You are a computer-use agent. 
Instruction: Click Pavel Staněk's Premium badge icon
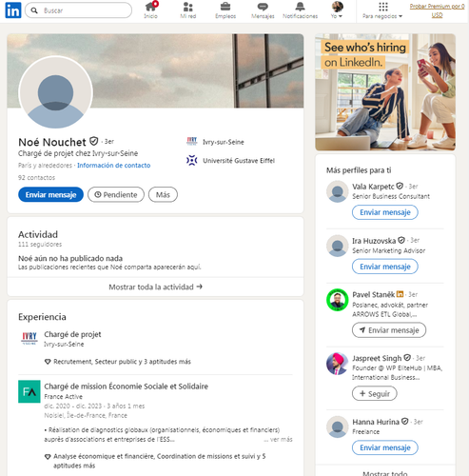point(401,294)
